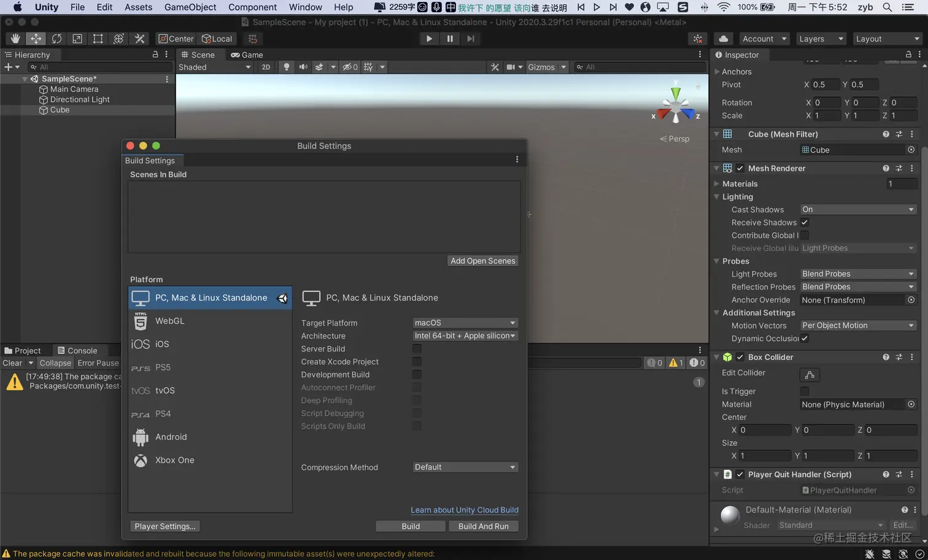Image resolution: width=928 pixels, height=560 pixels.
Task: Open the Compression Method dropdown
Action: (x=465, y=467)
